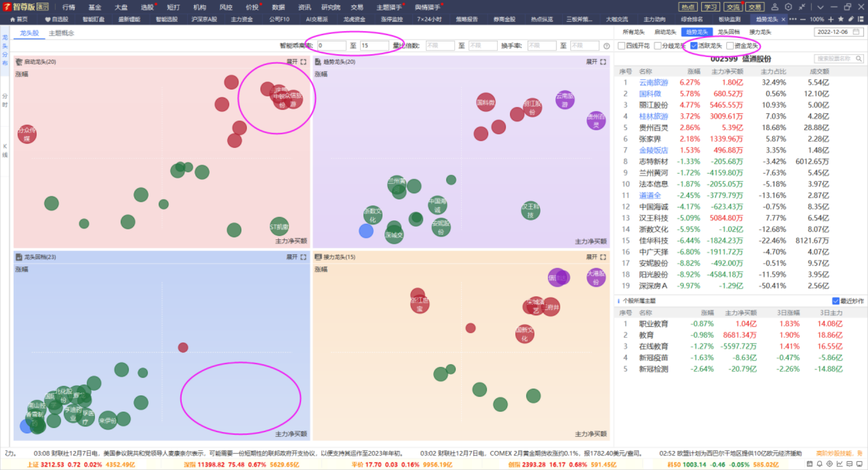Image resolution: width=868 pixels, height=470 pixels.
Task: Maximize the 趋势龙头 chart with fullscreen icon
Action: (x=603, y=62)
